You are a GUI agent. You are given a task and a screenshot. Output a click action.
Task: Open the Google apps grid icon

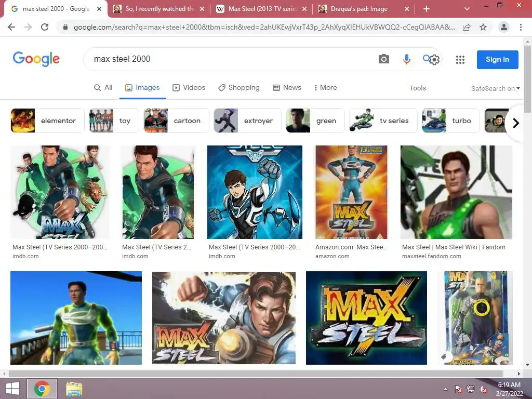point(460,60)
